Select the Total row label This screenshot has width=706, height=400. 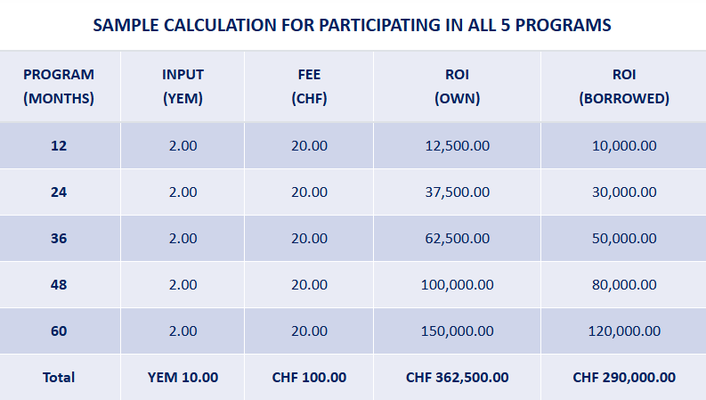tap(59, 377)
